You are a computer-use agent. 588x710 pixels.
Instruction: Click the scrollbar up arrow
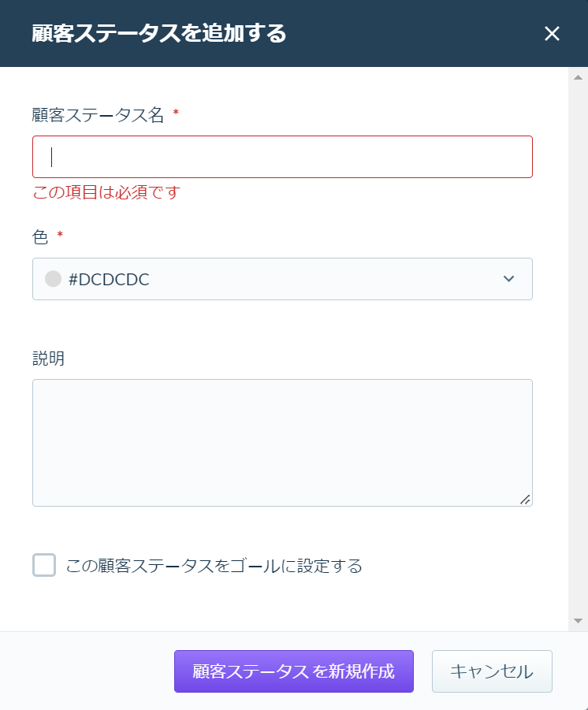pyautogui.click(x=578, y=77)
